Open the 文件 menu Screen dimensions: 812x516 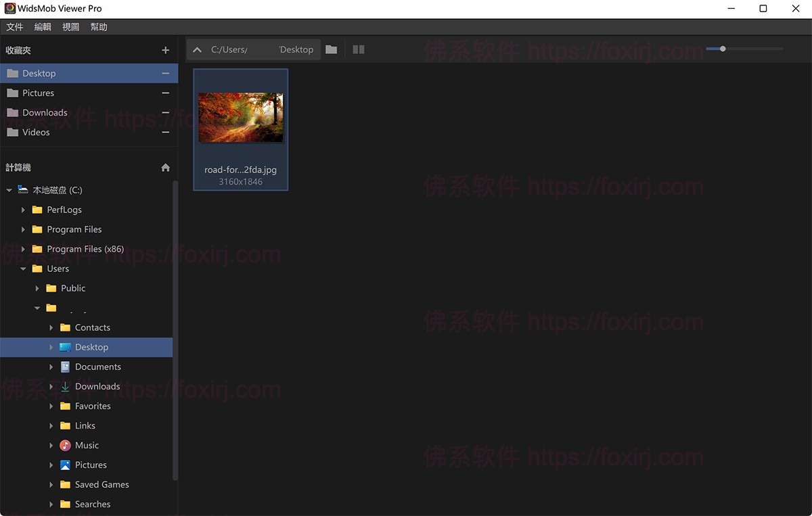pyautogui.click(x=15, y=26)
